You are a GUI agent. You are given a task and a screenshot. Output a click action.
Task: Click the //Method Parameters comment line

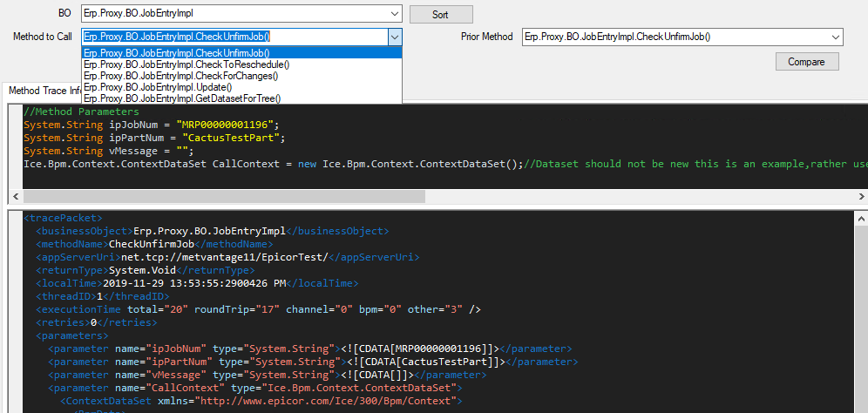pyautogui.click(x=81, y=112)
